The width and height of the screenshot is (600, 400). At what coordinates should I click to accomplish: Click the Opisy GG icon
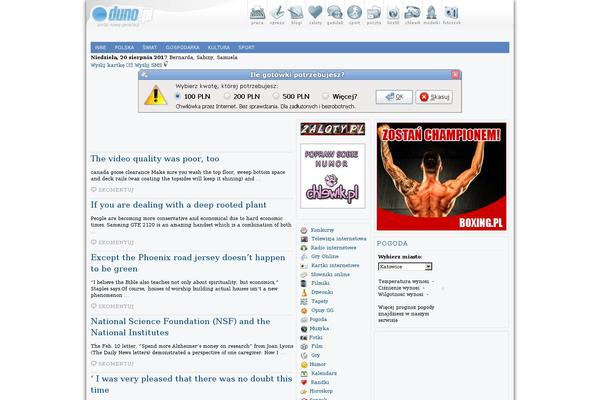pyautogui.click(x=304, y=310)
